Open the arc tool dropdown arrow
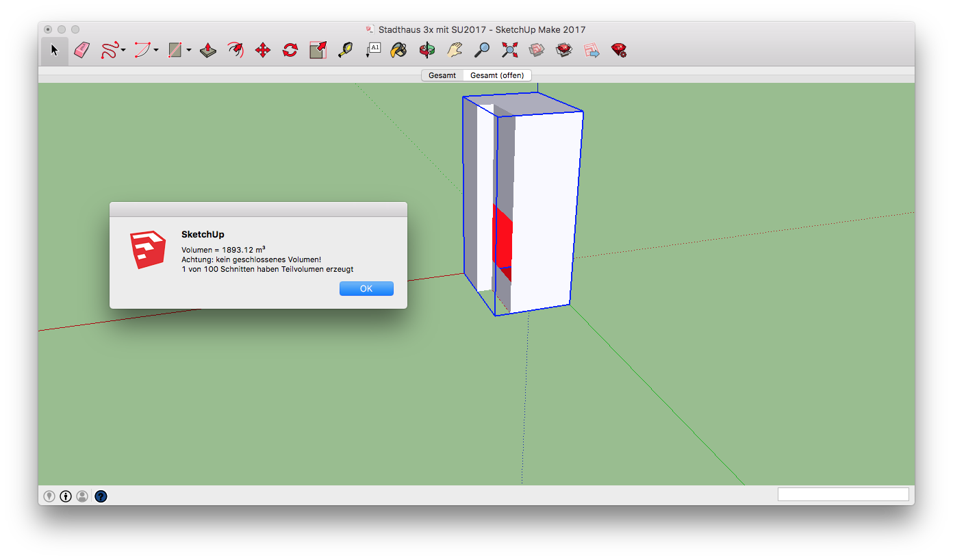953x560 pixels. coord(156,50)
